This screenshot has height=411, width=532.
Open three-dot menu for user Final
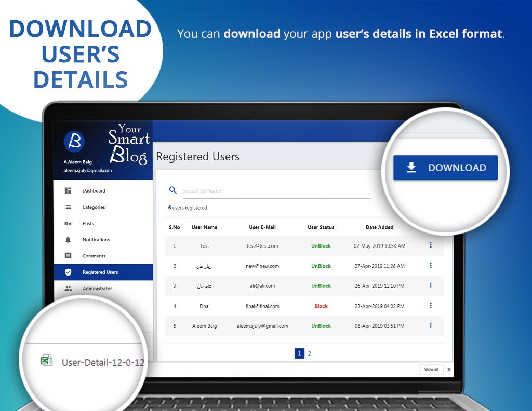click(431, 305)
